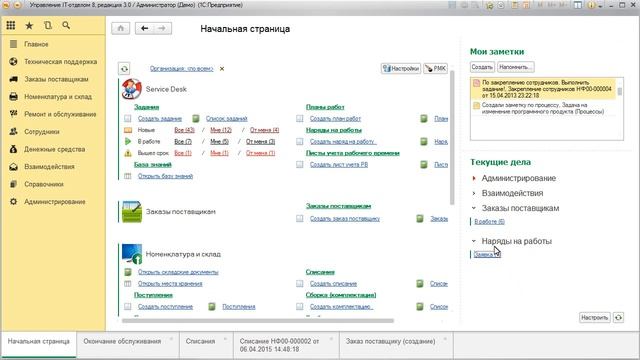
Task: Click the РМК button
Action: [436, 69]
